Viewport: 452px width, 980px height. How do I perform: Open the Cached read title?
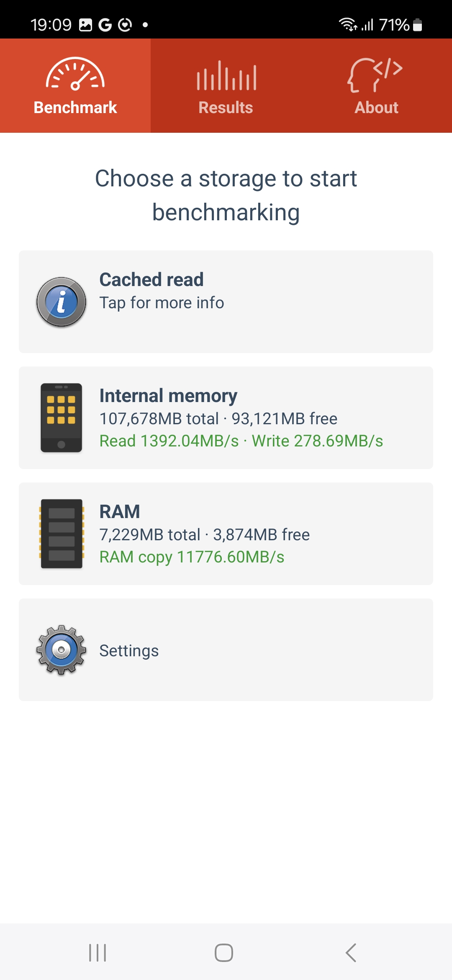coord(152,280)
